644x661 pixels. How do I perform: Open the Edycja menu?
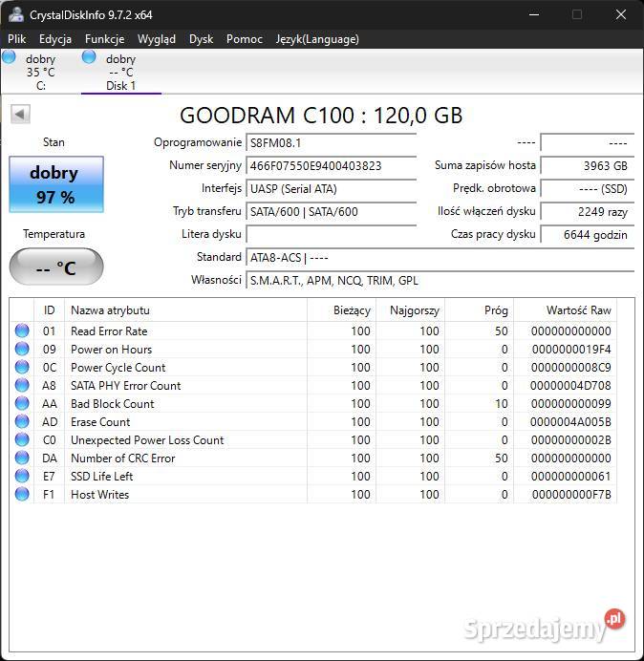[55, 39]
